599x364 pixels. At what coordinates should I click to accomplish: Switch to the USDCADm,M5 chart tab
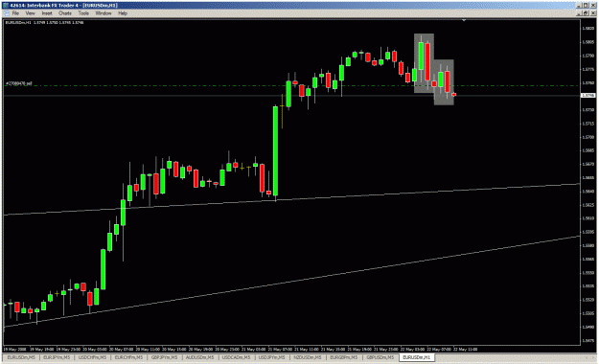click(236, 357)
